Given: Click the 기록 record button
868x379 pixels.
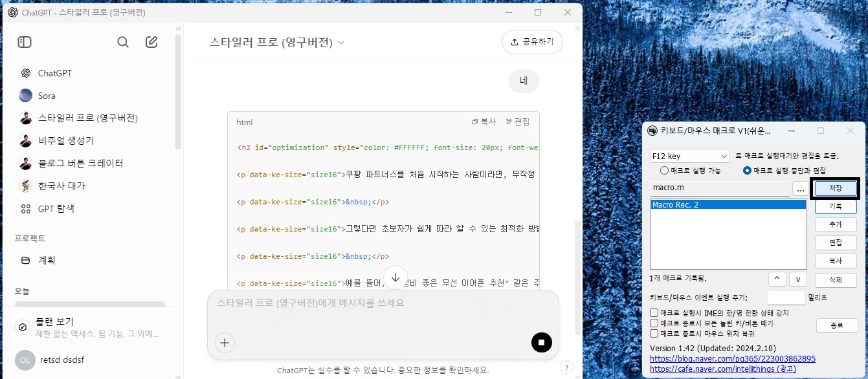Looking at the screenshot, I should pos(835,206).
